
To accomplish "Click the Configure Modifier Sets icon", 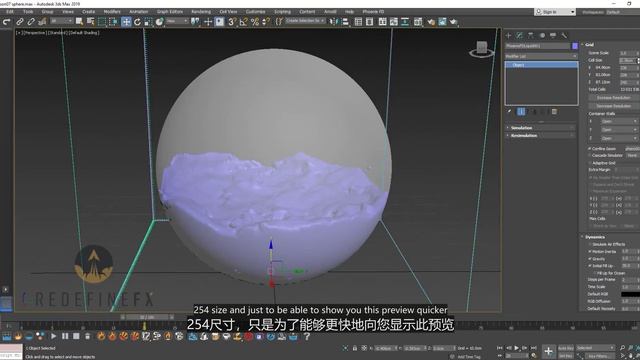I will (554, 111).
